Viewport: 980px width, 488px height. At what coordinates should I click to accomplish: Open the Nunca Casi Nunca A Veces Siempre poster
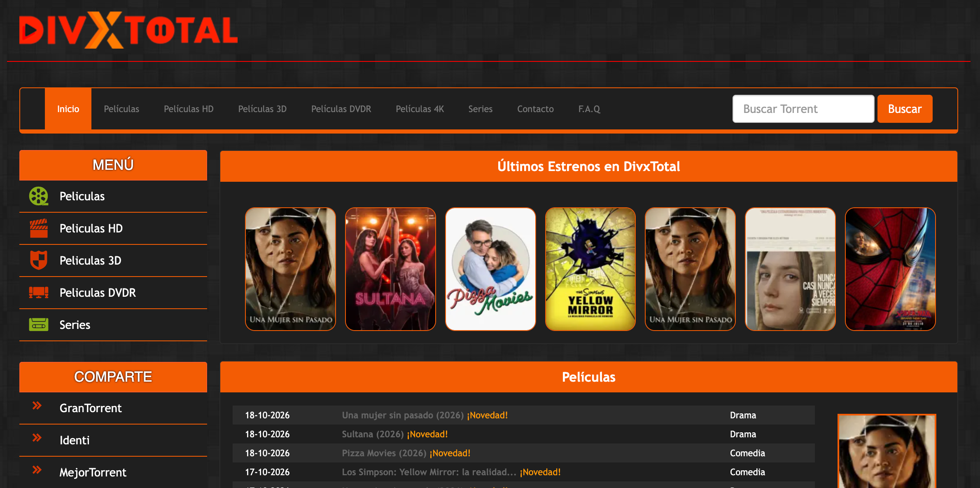(x=790, y=269)
